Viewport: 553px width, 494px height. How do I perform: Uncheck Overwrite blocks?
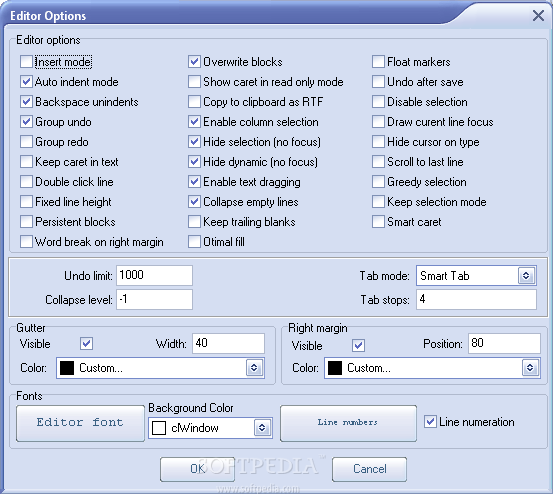[x=194, y=62]
